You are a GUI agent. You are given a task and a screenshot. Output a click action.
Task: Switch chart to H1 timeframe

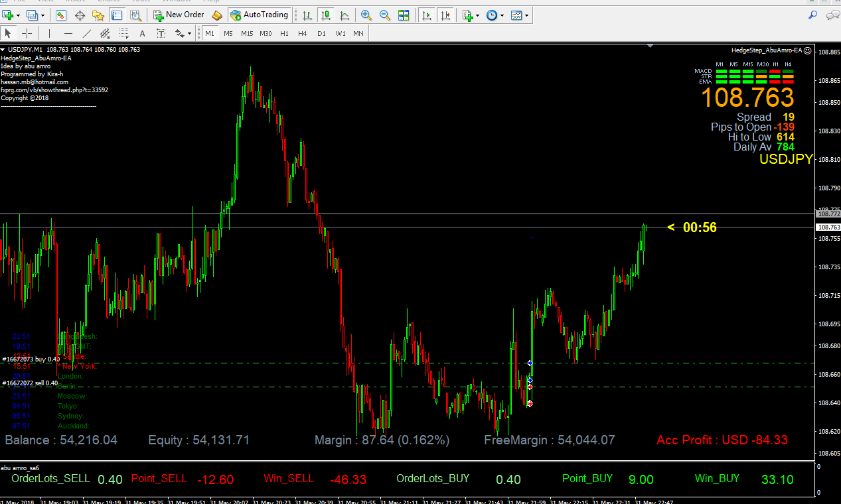coord(284,33)
